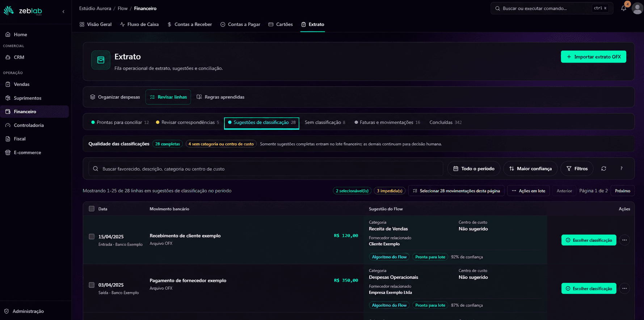The image size is (644, 320).
Task: Switch to the Fluxo de Caixa tab
Action: coord(139,24)
